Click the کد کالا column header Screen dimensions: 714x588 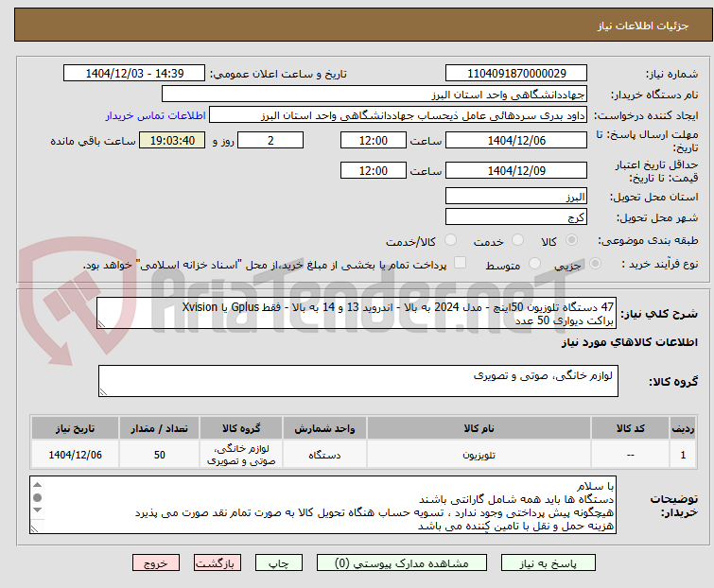coord(630,428)
